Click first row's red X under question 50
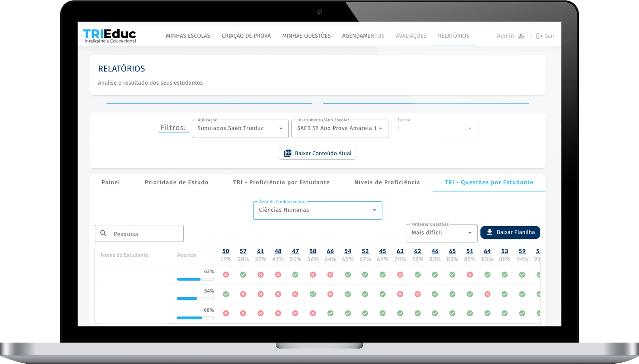This screenshot has height=364, width=639. click(226, 274)
